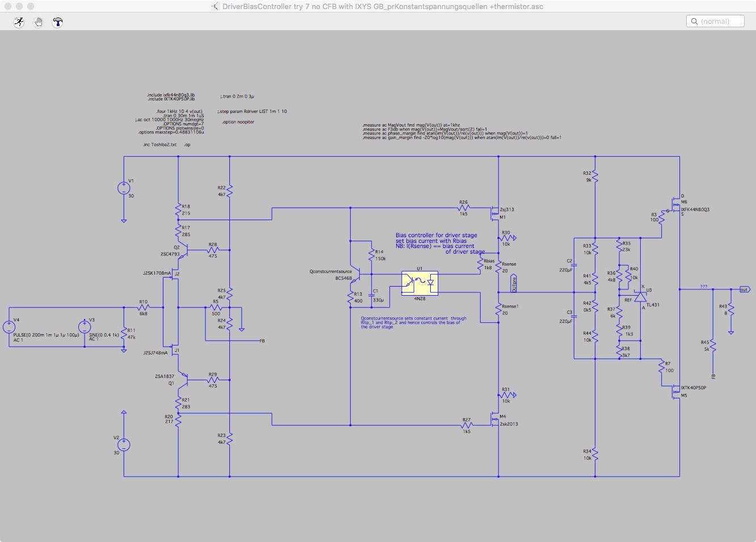
Task: Select the TL431 reference symbol U3
Action: (x=640, y=296)
